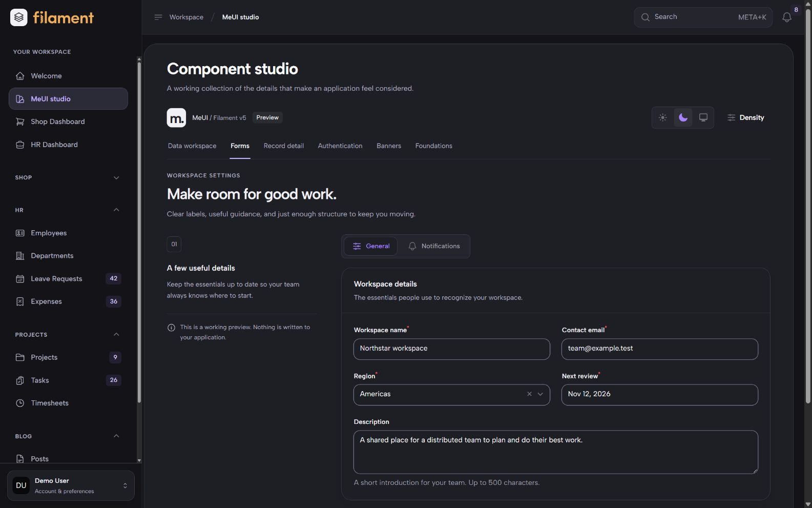The height and width of the screenshot is (508, 812).
Task: Click the page vertical scrollbar
Action: (808, 205)
